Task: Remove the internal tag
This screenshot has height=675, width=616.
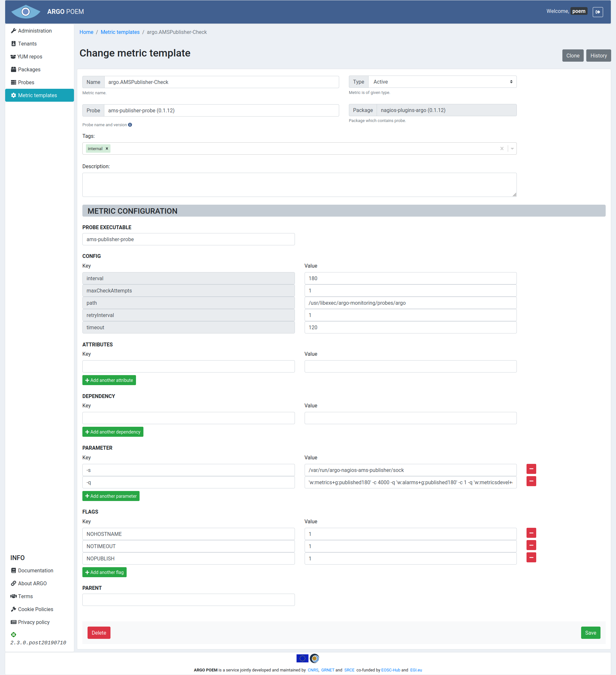Action: pyautogui.click(x=107, y=149)
